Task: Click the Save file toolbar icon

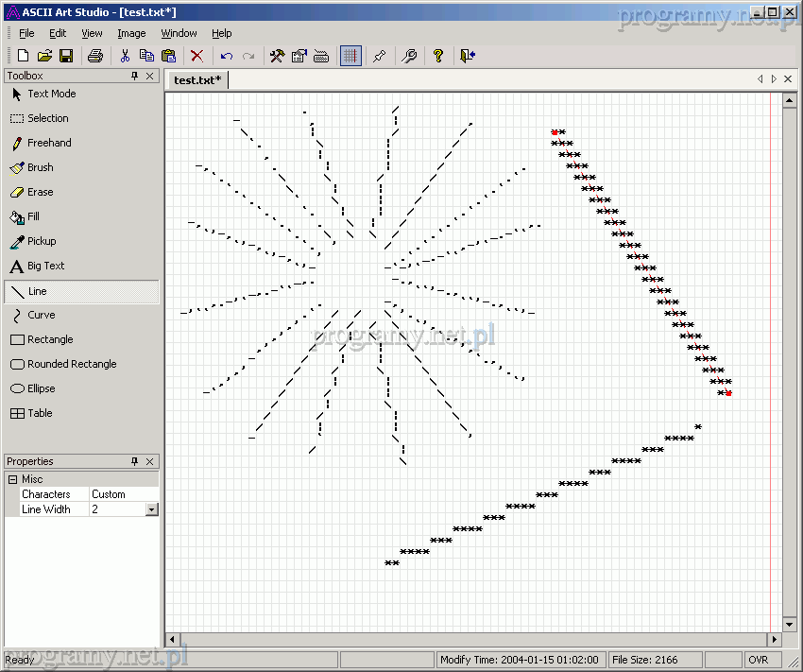Action: pyautogui.click(x=66, y=57)
